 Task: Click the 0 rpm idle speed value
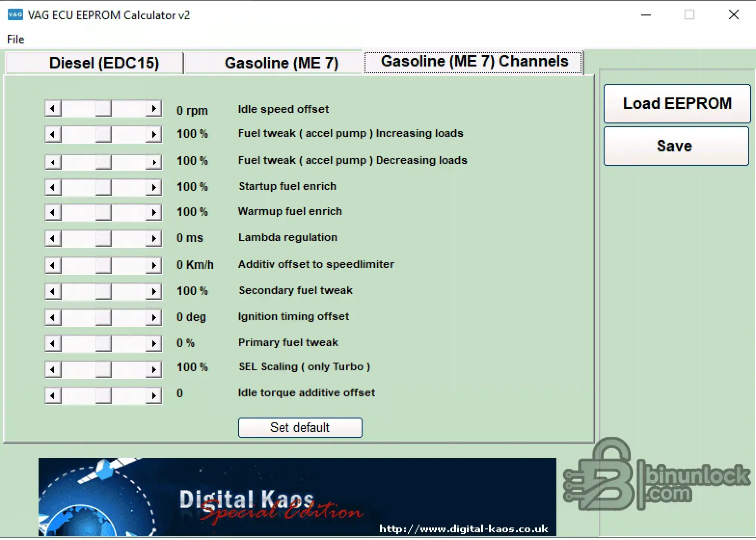click(x=192, y=110)
